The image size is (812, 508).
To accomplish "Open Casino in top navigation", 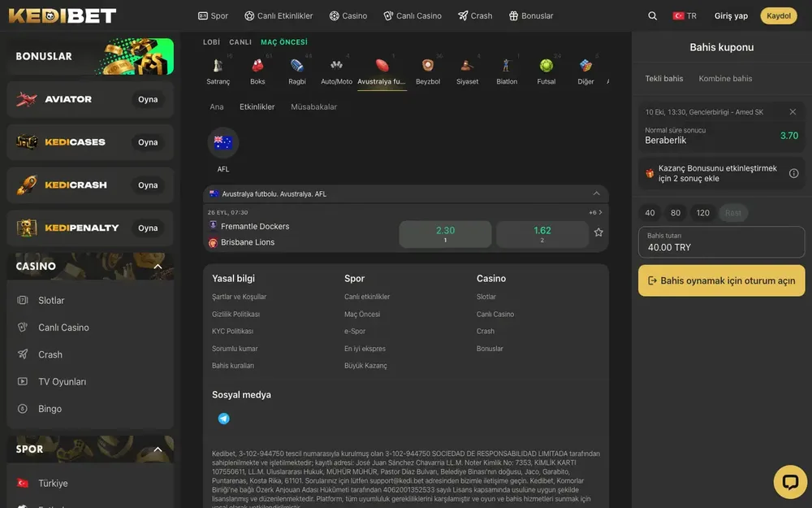I will [x=348, y=15].
